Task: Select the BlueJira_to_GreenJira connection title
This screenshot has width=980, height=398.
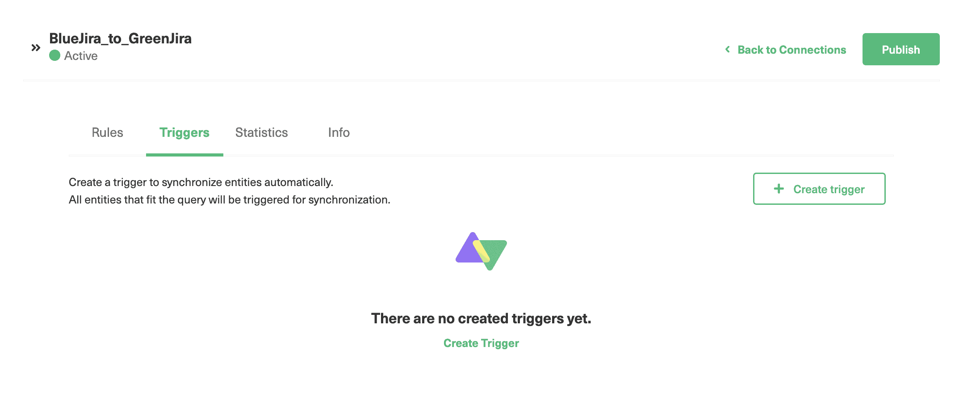Action: [120, 38]
